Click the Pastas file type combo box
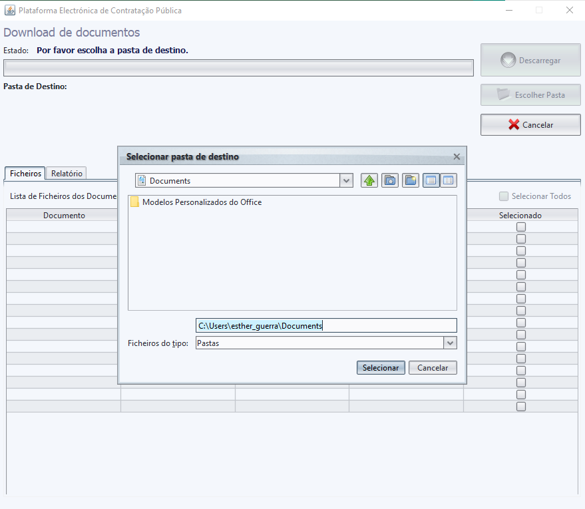585x509 pixels. click(326, 343)
